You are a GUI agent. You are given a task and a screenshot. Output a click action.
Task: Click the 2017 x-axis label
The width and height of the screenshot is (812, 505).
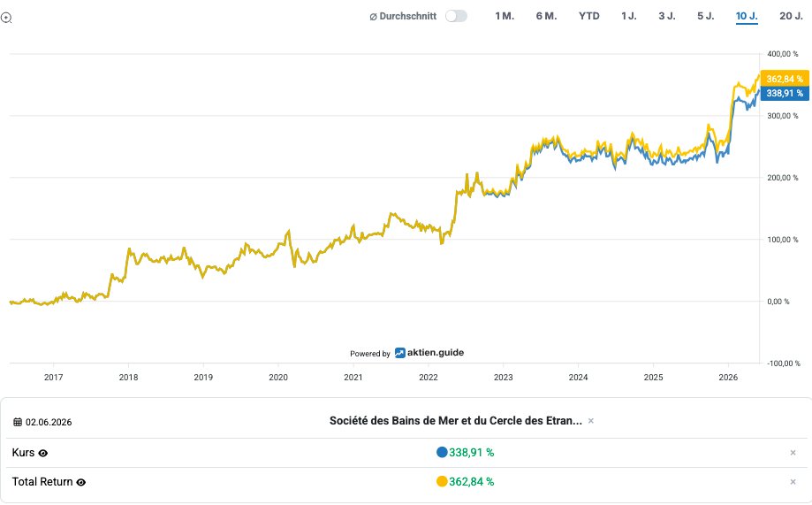click(53, 378)
